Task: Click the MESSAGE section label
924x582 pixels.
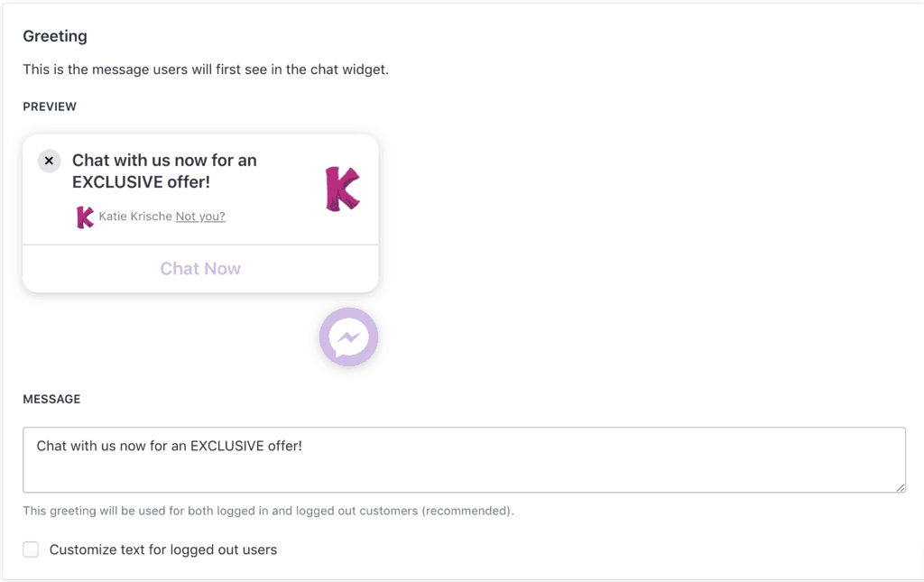Action: point(51,400)
